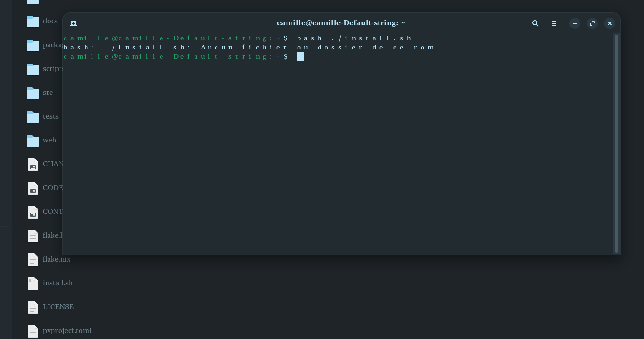This screenshot has width=644, height=339.
Task: Click the terminal prompt cursor
Action: (x=300, y=57)
